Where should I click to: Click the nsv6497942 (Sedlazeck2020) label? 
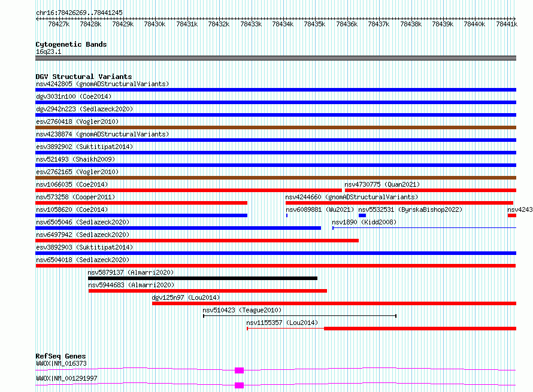[83, 235]
